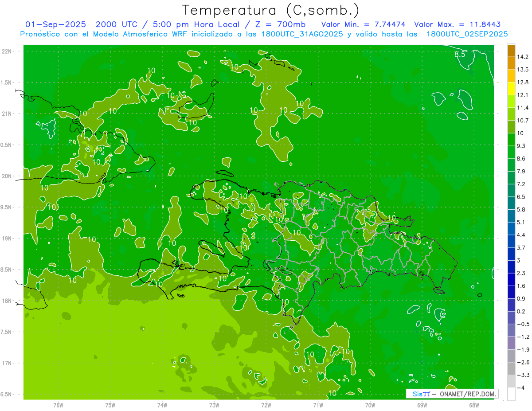Click the '73W' longitude axis label
Image resolution: width=532 pixels, height=411 pixels.
(214, 405)
